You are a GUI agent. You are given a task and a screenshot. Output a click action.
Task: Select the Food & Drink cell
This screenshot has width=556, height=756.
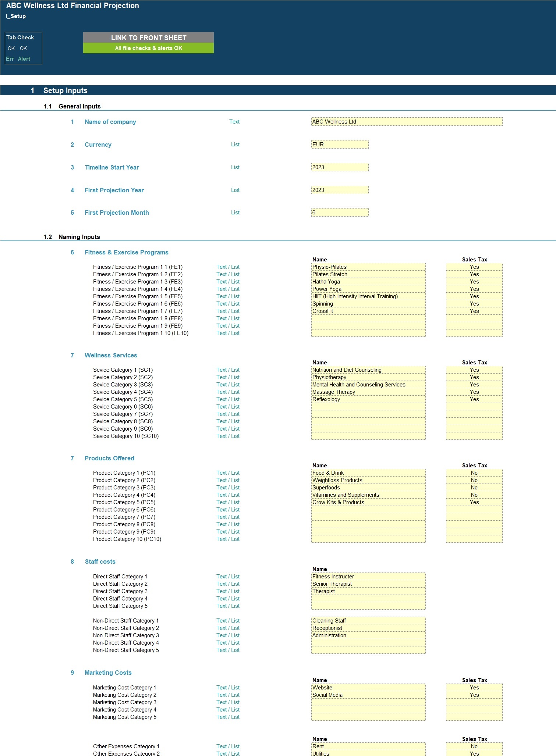tap(368, 473)
